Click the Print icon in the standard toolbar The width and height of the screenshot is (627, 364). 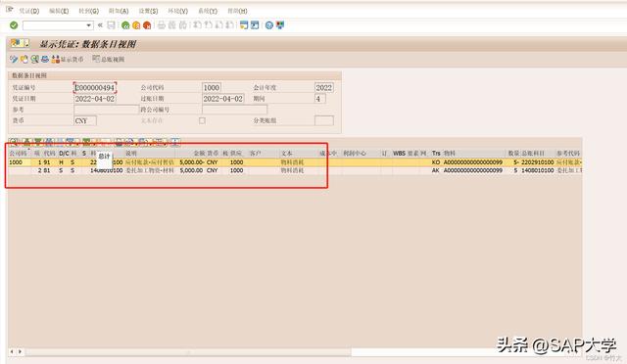coord(162,25)
